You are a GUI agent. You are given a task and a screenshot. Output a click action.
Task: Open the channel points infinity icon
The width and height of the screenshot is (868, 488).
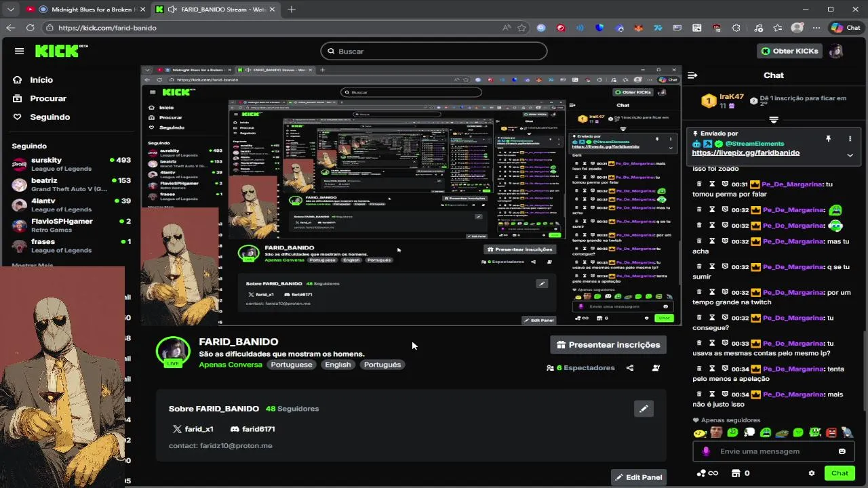point(708,473)
